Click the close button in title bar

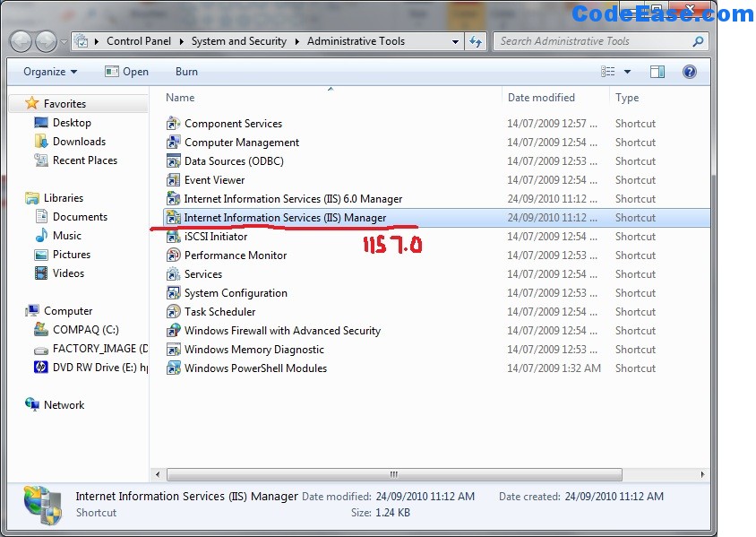click(691, 9)
